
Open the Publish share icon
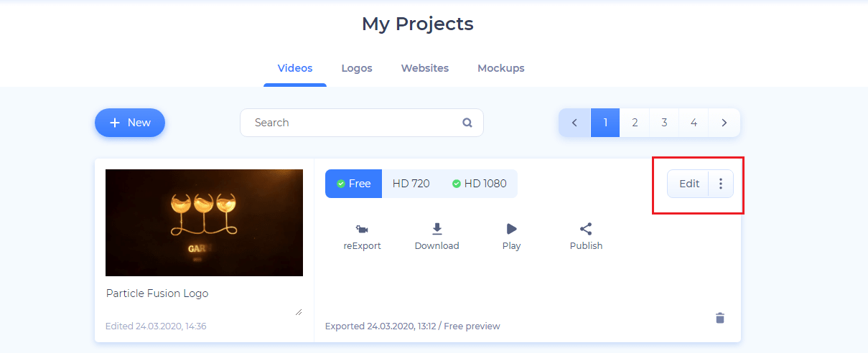(586, 230)
